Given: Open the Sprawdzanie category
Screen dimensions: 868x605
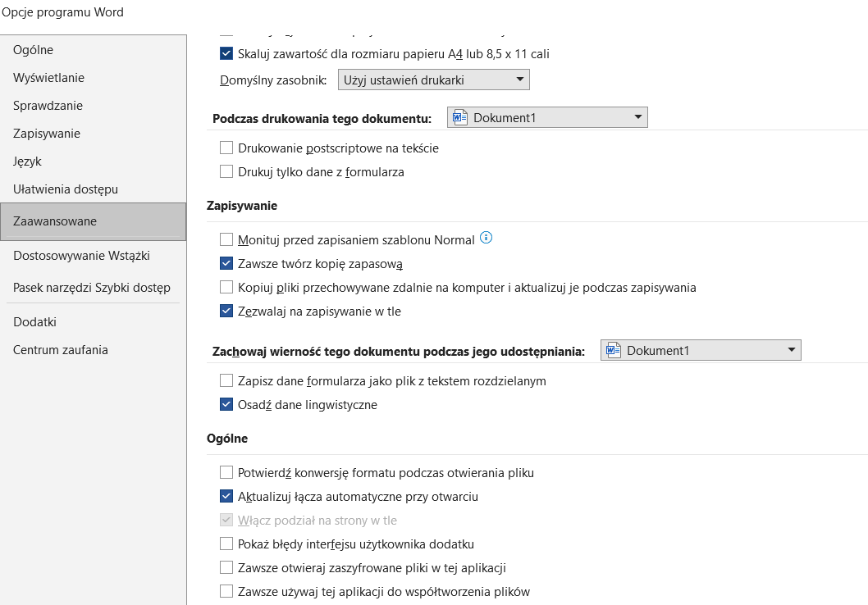Looking at the screenshot, I should [93, 106].
